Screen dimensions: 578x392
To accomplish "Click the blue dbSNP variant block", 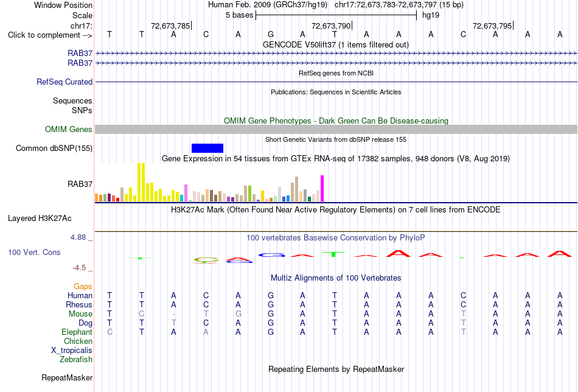I will (207, 149).
